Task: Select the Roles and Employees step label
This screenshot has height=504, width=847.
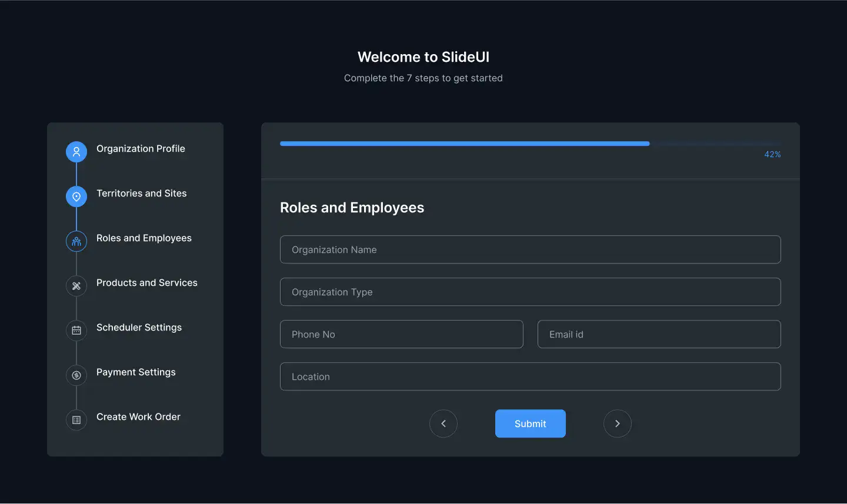Action: click(144, 238)
